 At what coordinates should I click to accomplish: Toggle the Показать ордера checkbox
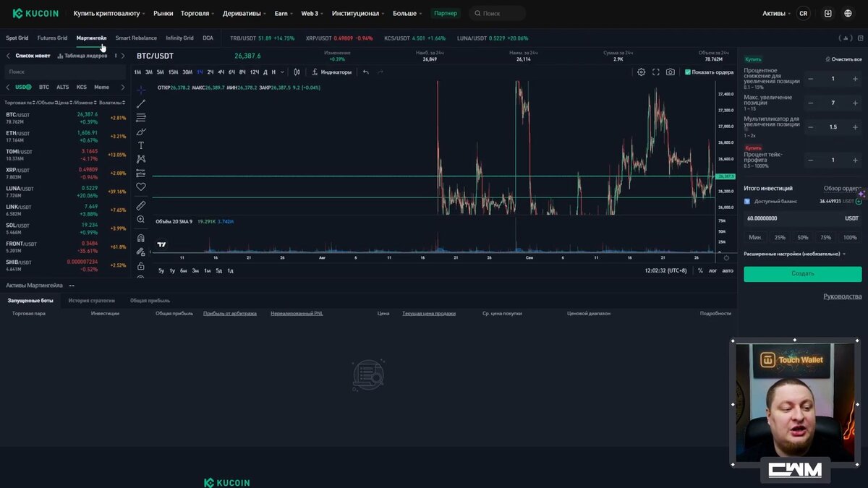(688, 72)
